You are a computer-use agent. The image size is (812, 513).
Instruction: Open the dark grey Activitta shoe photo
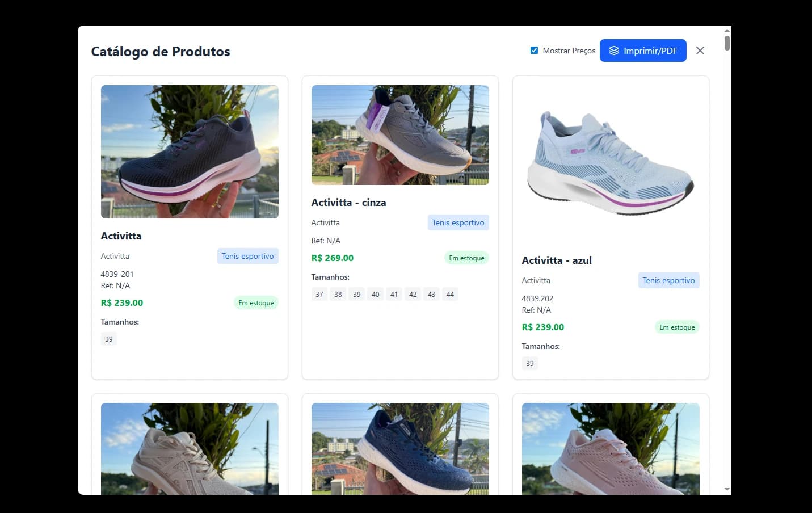click(190, 152)
